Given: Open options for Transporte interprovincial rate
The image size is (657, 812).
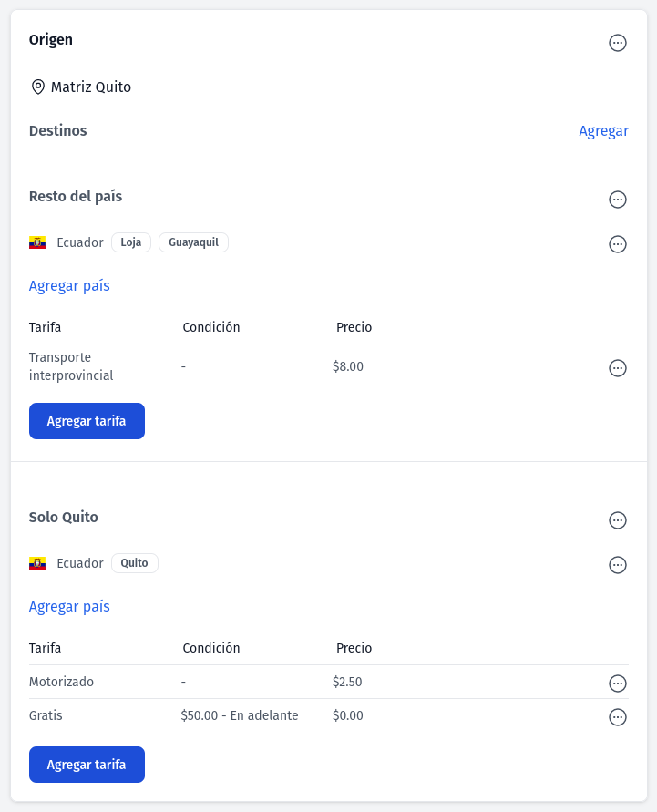Looking at the screenshot, I should [617, 368].
